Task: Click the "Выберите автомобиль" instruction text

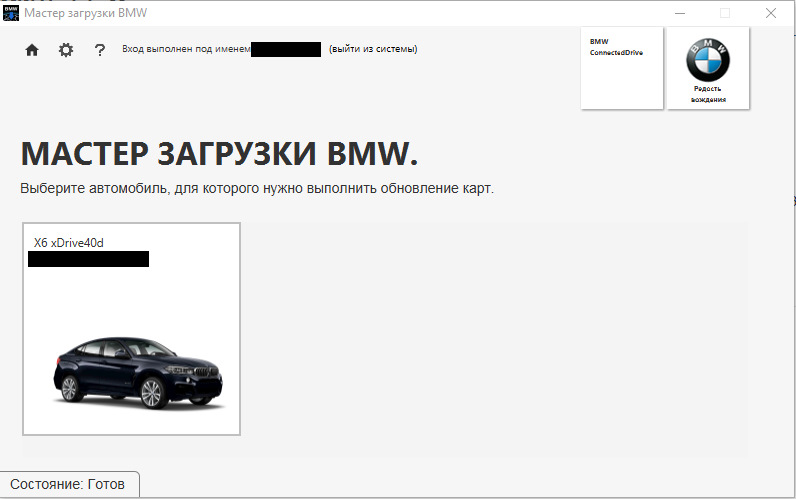Action: [x=257, y=188]
